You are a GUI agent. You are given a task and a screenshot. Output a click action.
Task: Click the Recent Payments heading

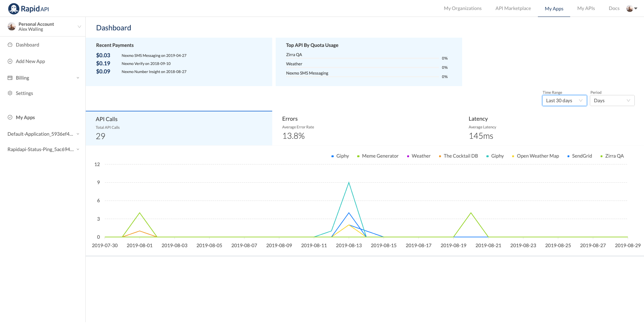click(115, 45)
